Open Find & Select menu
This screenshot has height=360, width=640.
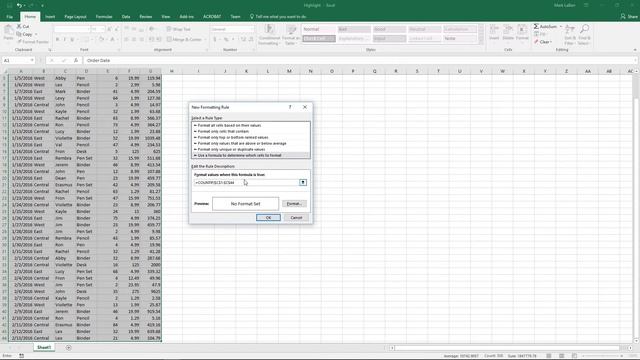(x=584, y=34)
